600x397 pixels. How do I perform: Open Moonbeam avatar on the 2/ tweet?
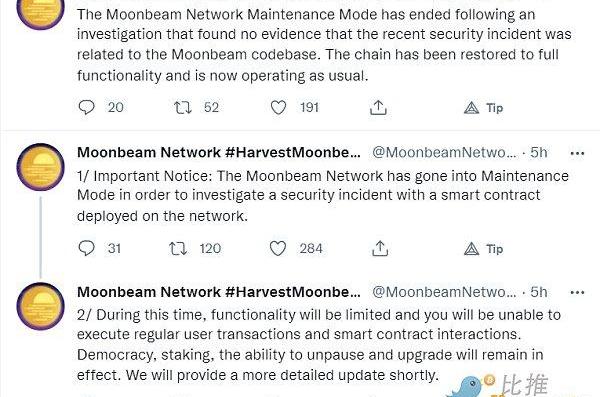(41, 306)
